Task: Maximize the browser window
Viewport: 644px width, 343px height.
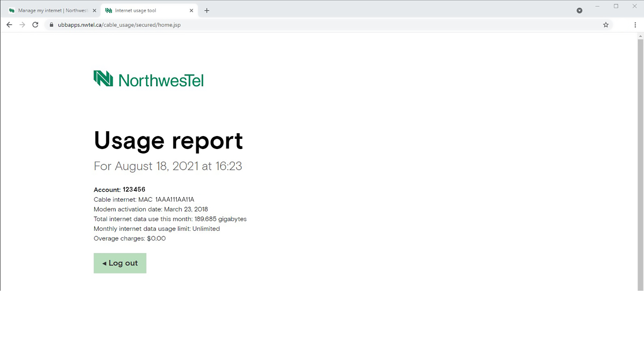Action: [x=616, y=6]
